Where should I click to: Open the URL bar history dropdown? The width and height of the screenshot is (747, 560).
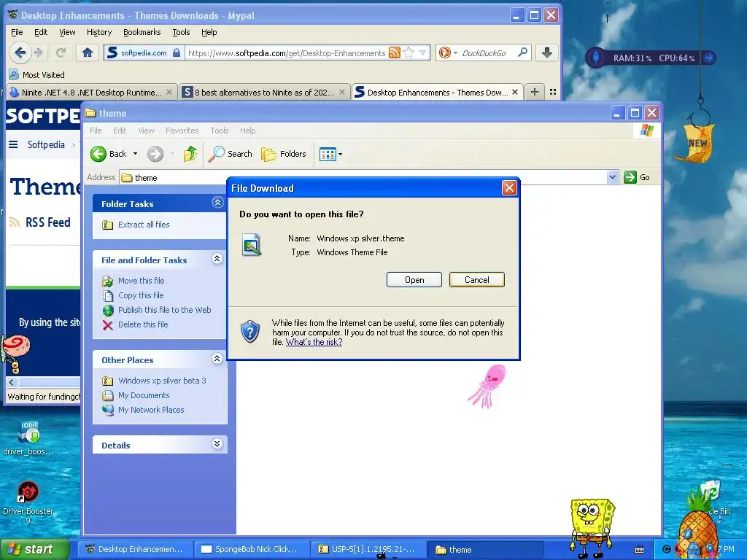tap(422, 52)
